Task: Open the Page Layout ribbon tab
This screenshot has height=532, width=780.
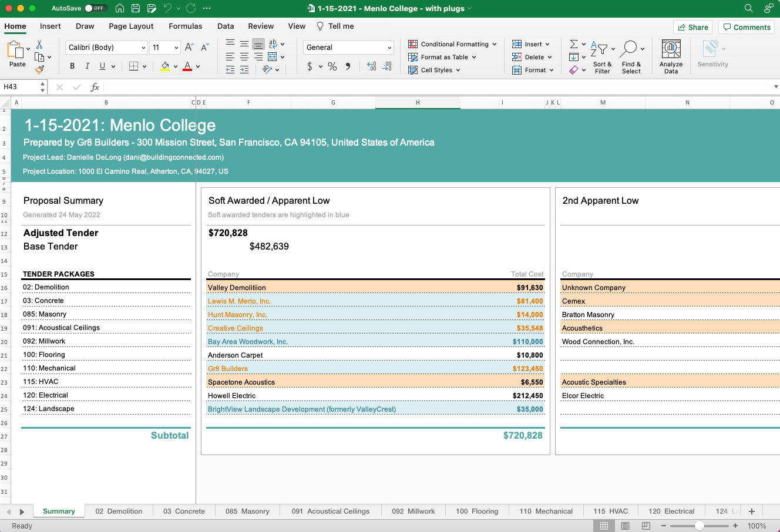Action: pyautogui.click(x=131, y=26)
